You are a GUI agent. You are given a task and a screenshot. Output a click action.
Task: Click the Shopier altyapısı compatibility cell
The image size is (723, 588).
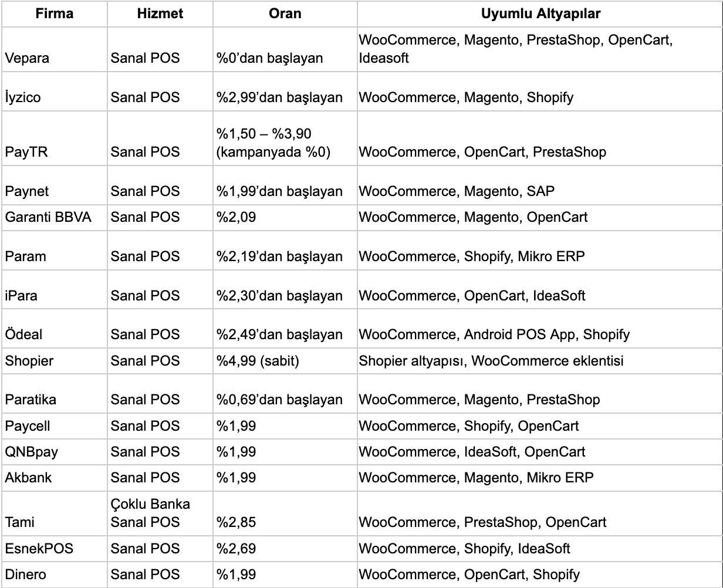click(491, 361)
